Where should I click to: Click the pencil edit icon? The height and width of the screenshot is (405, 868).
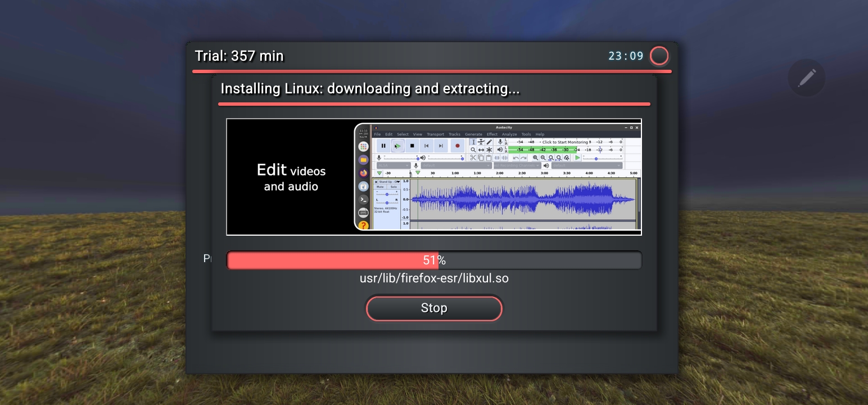coord(807,78)
